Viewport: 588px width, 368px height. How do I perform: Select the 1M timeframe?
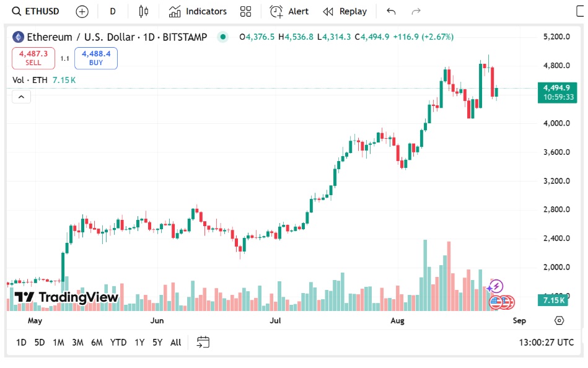[x=59, y=341]
